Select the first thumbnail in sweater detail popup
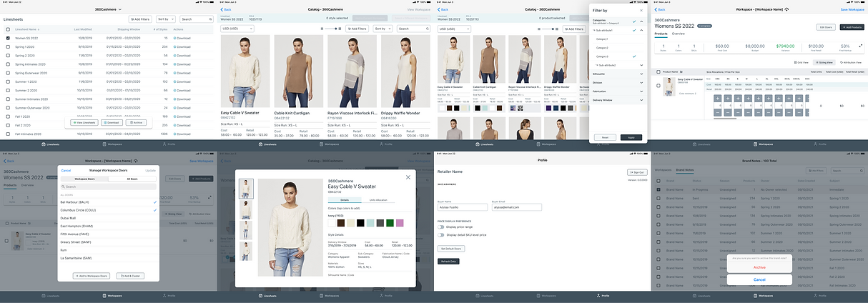The height and width of the screenshot is (303, 868). click(x=245, y=189)
